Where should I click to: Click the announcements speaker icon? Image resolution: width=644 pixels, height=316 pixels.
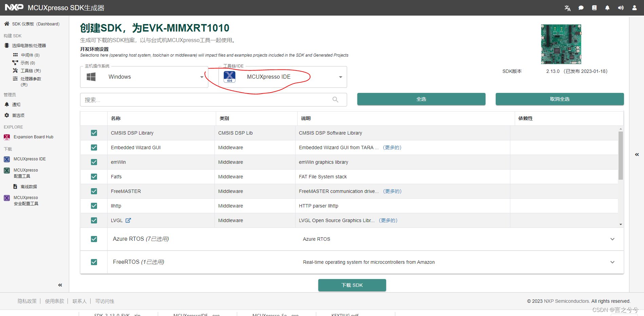[x=621, y=8]
